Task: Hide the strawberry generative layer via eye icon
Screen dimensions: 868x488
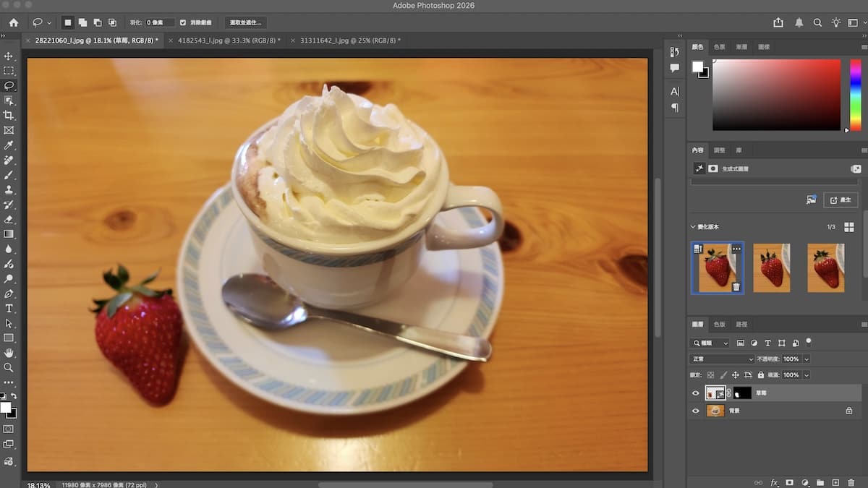Action: (x=696, y=393)
